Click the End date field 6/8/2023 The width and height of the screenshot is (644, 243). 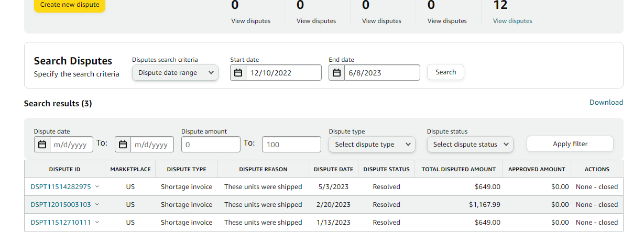coord(382,73)
